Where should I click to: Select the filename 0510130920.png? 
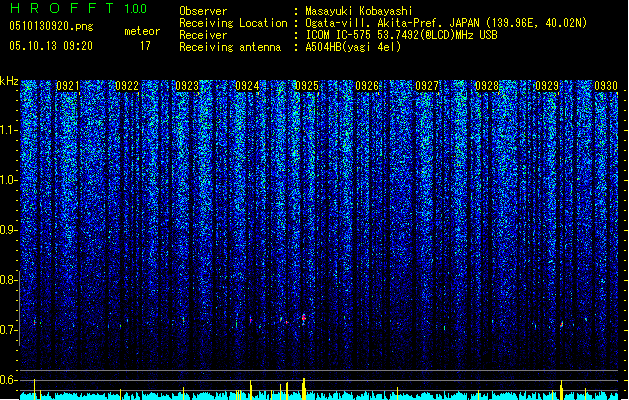pos(51,26)
